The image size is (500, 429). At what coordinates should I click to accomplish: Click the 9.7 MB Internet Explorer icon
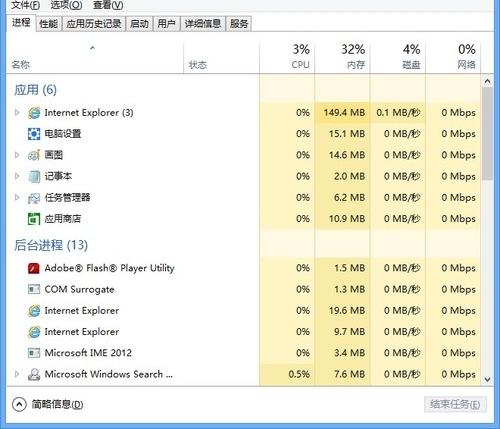click(34, 332)
